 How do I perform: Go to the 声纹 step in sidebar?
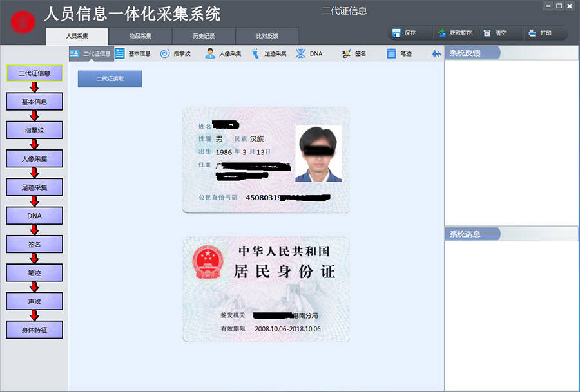(x=34, y=301)
